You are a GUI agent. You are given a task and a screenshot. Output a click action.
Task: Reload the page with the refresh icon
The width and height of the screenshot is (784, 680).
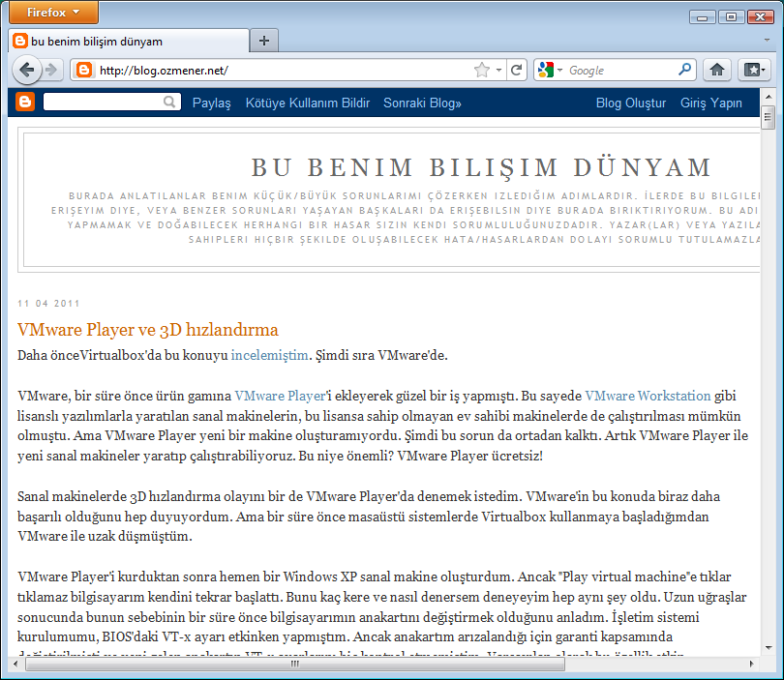tap(517, 70)
